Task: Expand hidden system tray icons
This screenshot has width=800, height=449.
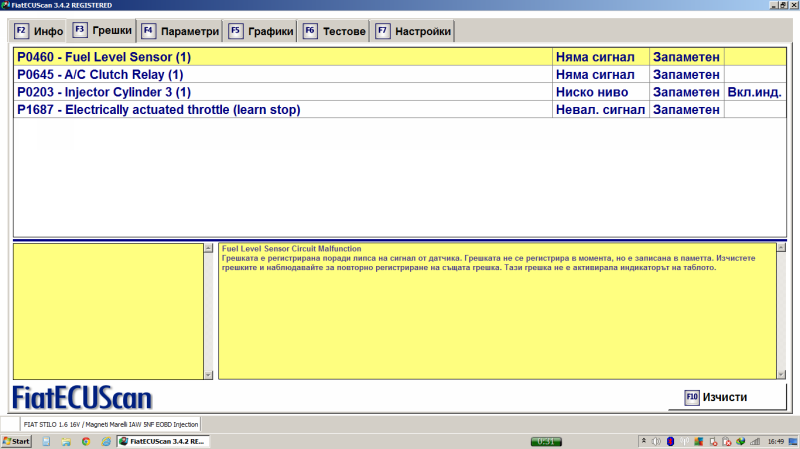Action: coord(642,441)
